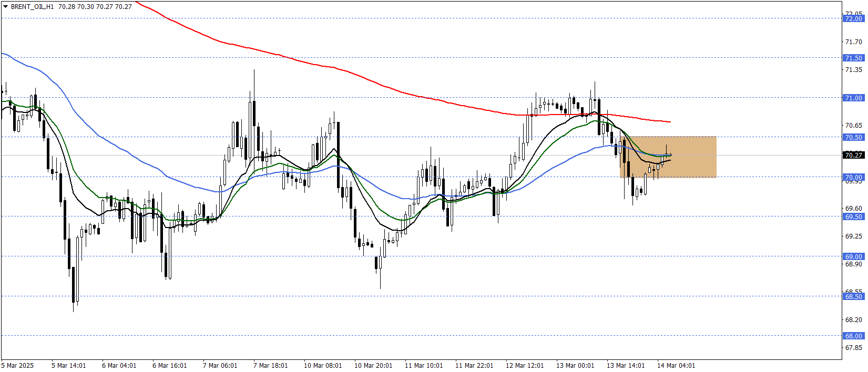Click the 7 Mar 06:01 time label
The height and width of the screenshot is (372, 868).
tap(220, 366)
